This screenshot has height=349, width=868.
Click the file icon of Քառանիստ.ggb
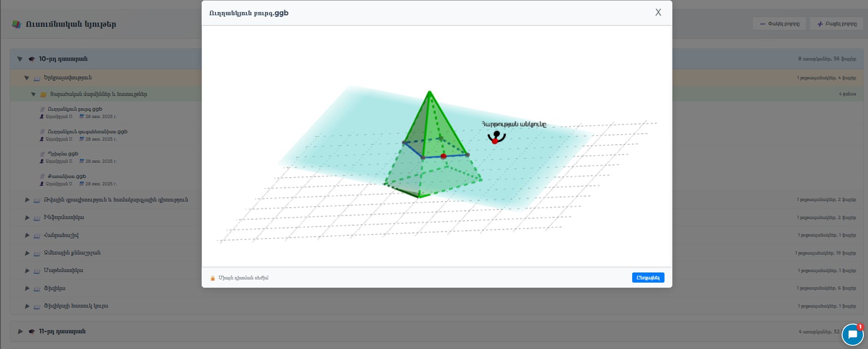pos(42,176)
